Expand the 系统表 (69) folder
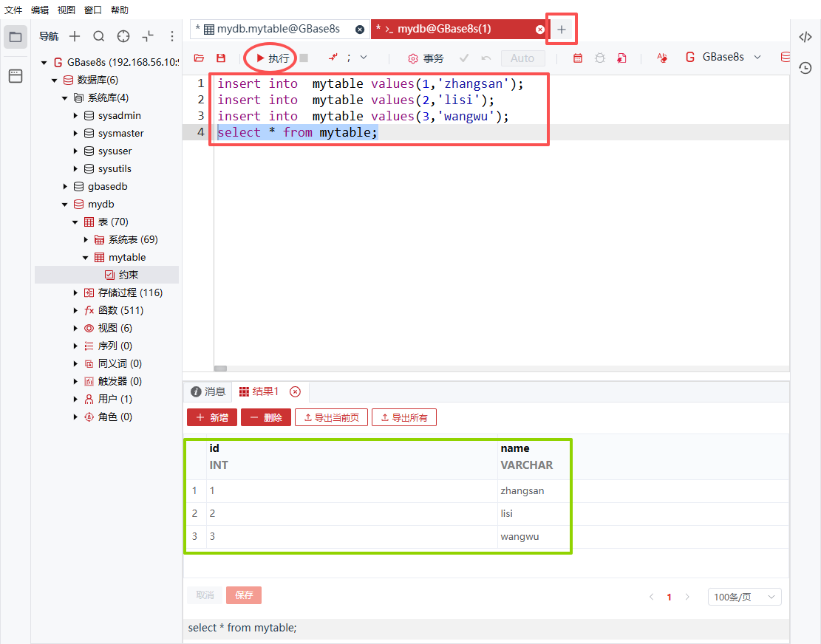821x644 pixels. 85,239
